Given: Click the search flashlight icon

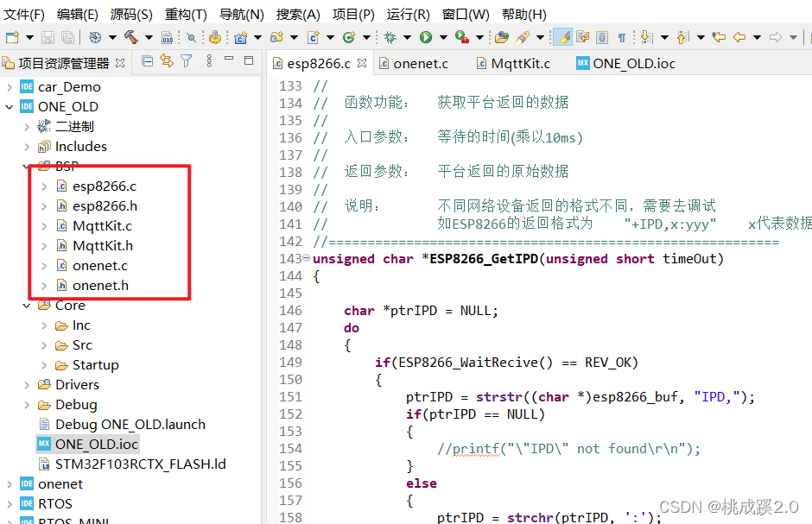Looking at the screenshot, I should 523,37.
